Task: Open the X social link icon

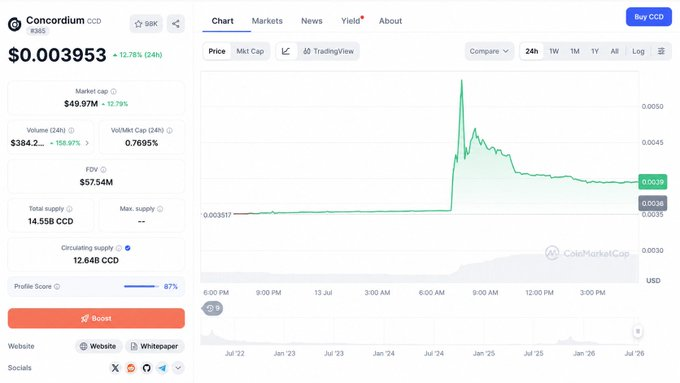Action: [x=115, y=368]
